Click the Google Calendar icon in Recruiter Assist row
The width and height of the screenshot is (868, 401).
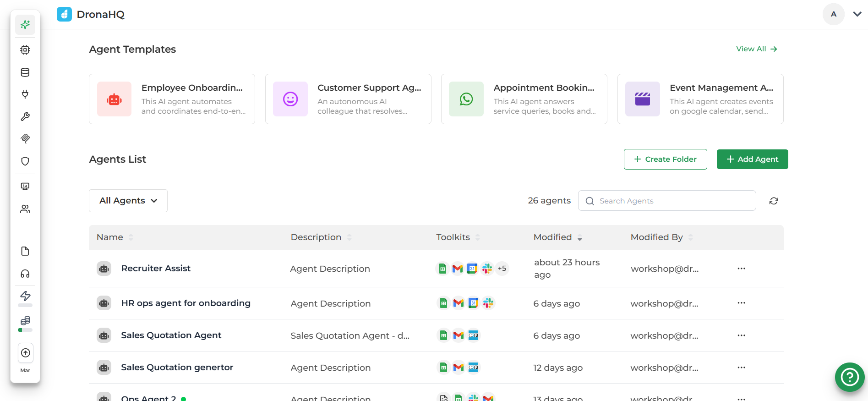(472, 269)
